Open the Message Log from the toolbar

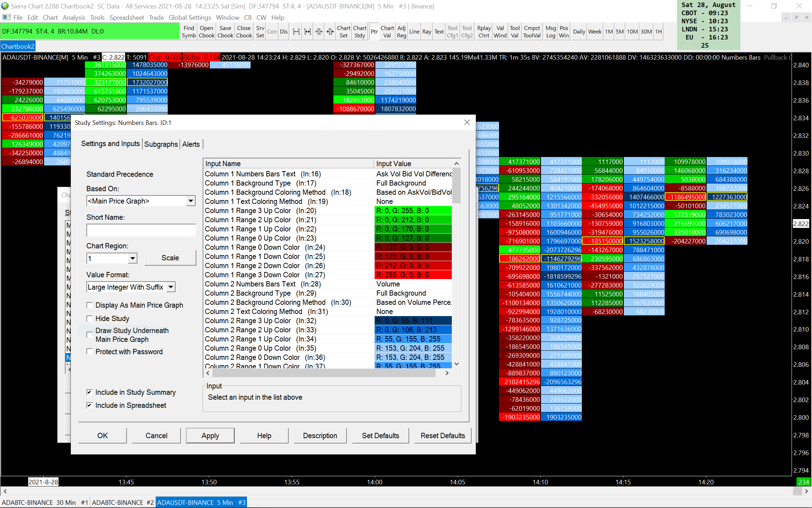pyautogui.click(x=550, y=32)
